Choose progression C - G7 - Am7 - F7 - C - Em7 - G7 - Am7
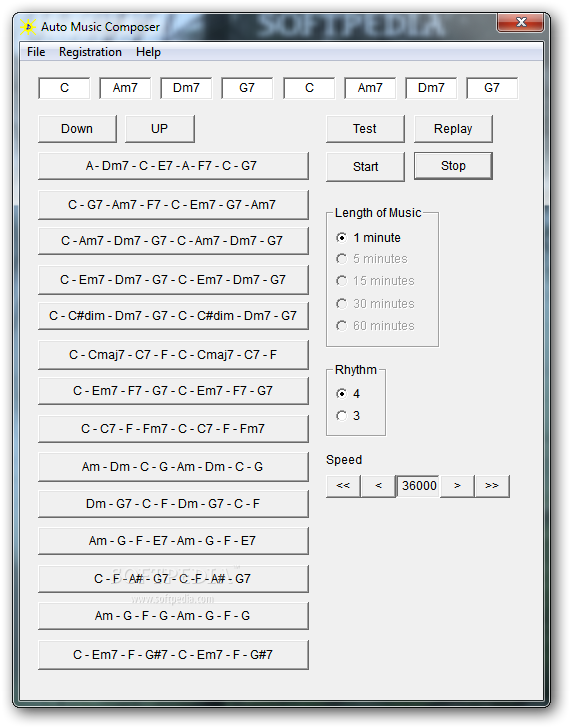Image resolution: width=571 pixels, height=728 pixels. point(173,204)
